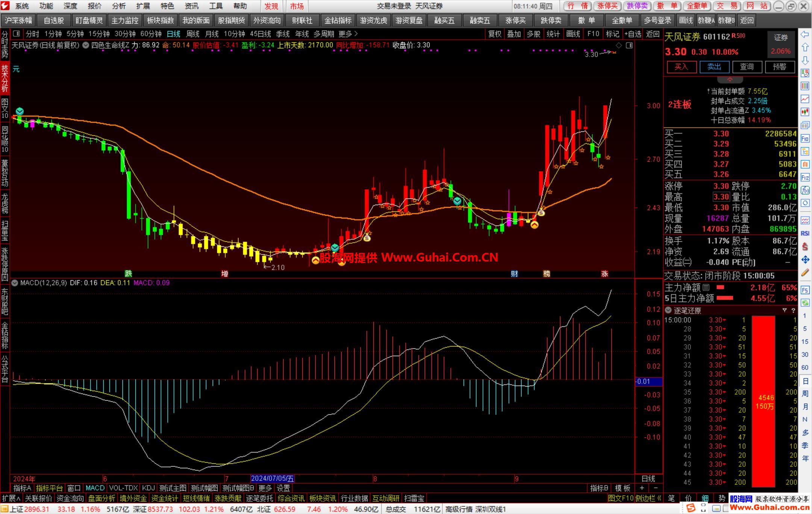Toggle the panel layout icon before 分时
812x514 pixels.
click(x=16, y=34)
